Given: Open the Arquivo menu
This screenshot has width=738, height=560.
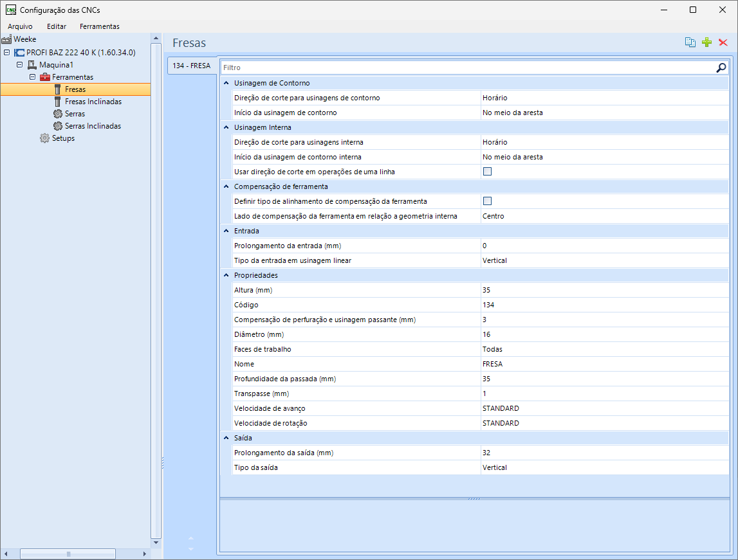Looking at the screenshot, I should pos(20,26).
